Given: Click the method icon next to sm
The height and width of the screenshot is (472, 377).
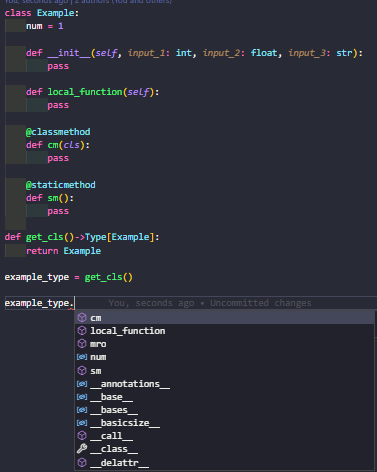Looking at the screenshot, I should (82, 370).
